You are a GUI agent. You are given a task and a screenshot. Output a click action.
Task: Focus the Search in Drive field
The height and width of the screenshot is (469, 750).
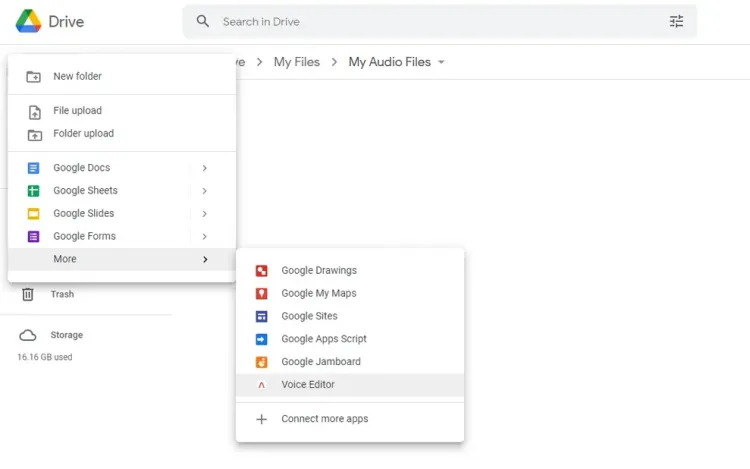point(439,22)
